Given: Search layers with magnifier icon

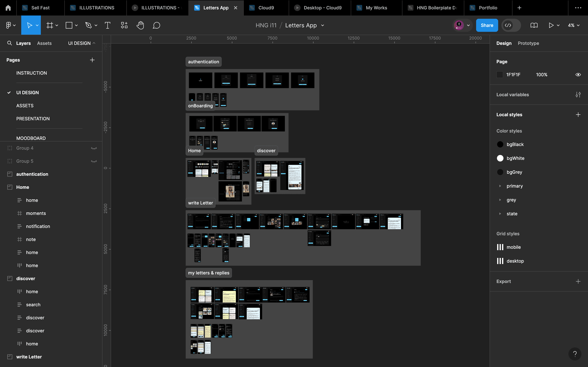Looking at the screenshot, I should (x=9, y=43).
